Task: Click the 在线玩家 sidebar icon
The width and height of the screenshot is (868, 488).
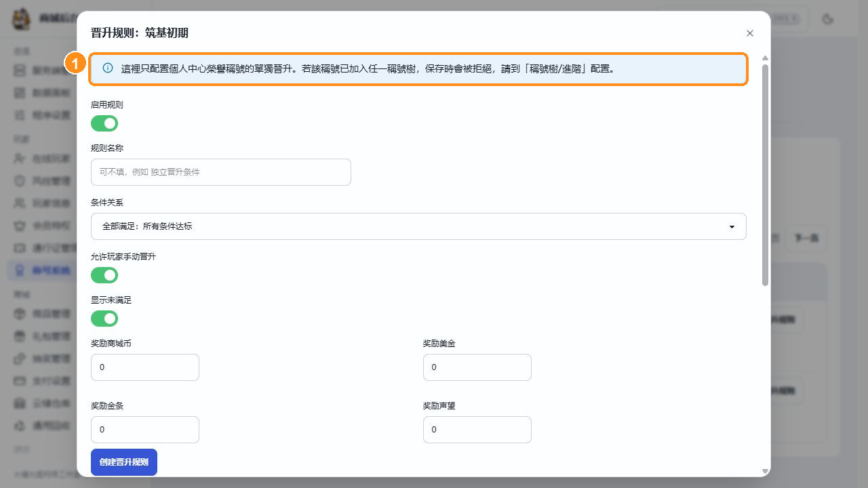Action: [x=20, y=159]
